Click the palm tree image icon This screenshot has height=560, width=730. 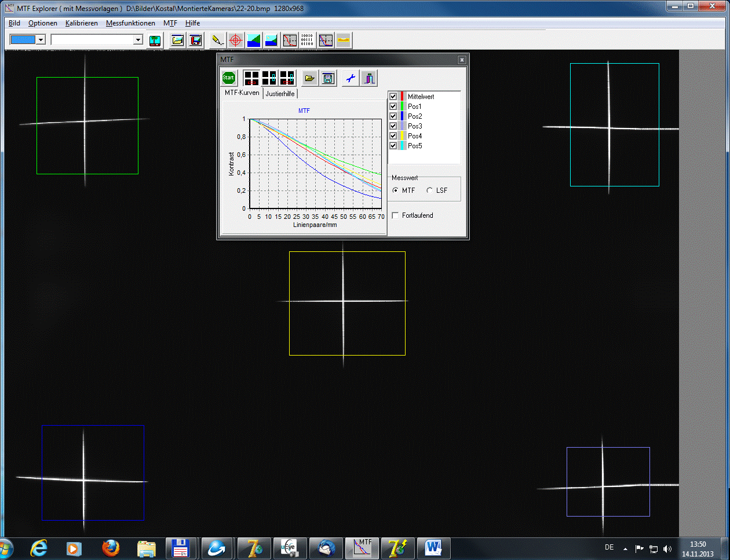coord(155,40)
